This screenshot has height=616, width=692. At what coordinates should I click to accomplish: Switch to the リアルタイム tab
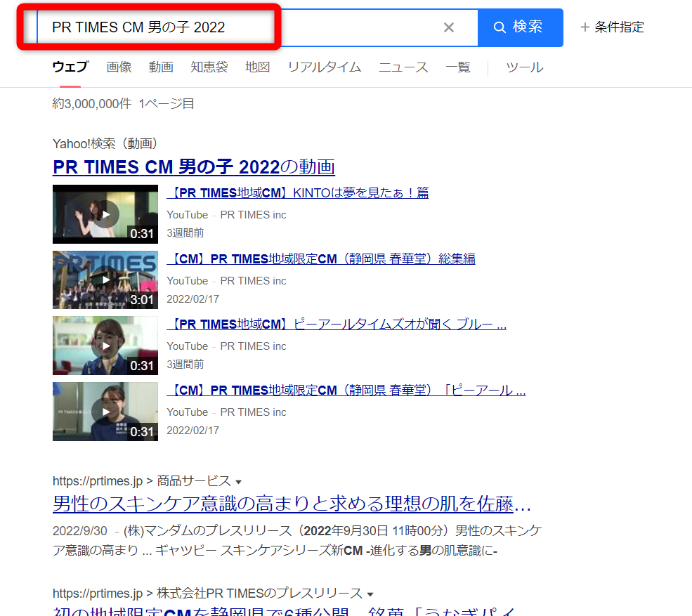coord(325,67)
